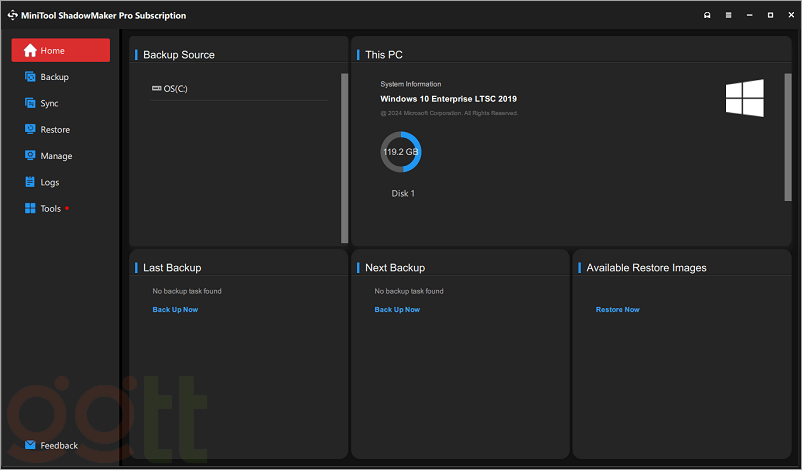Viewport: 802px width, 470px height.
Task: Open the Tools section
Action: click(50, 209)
